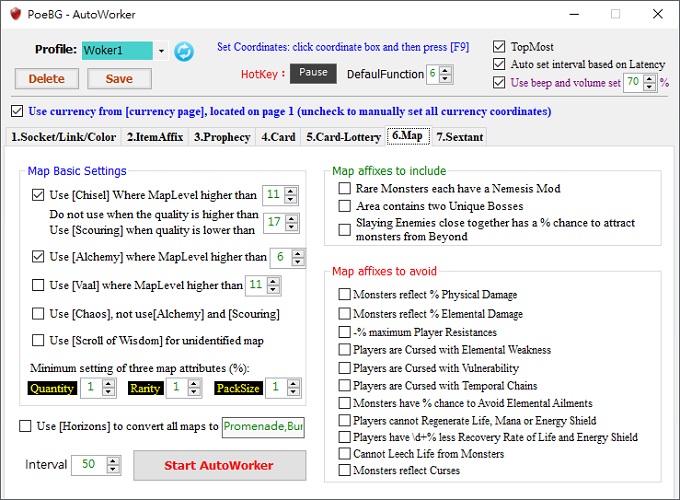
Task: Check Cannot Leech Life from Monsters
Action: point(344,454)
